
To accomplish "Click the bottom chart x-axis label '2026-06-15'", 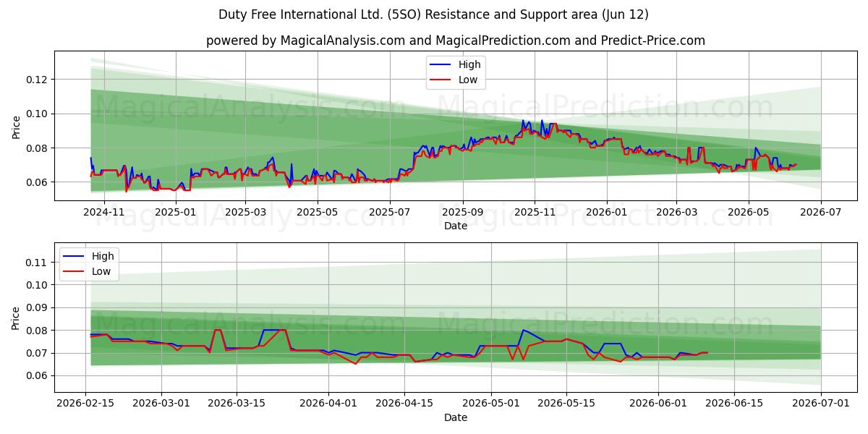I will (x=734, y=404).
